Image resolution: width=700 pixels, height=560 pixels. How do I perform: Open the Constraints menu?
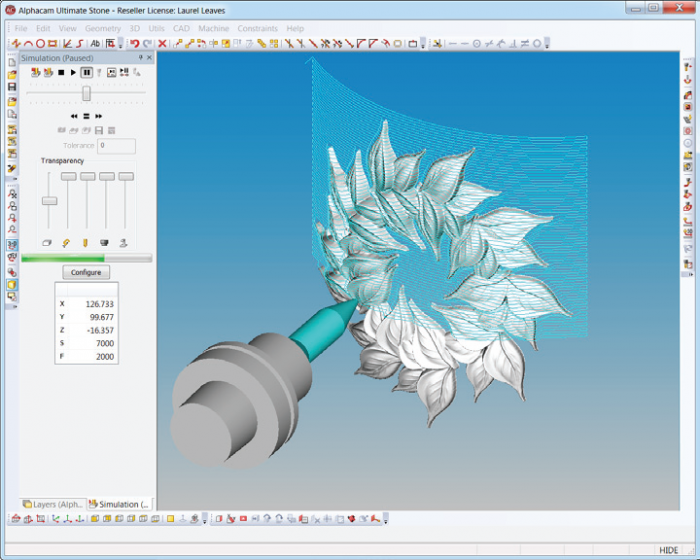258,28
